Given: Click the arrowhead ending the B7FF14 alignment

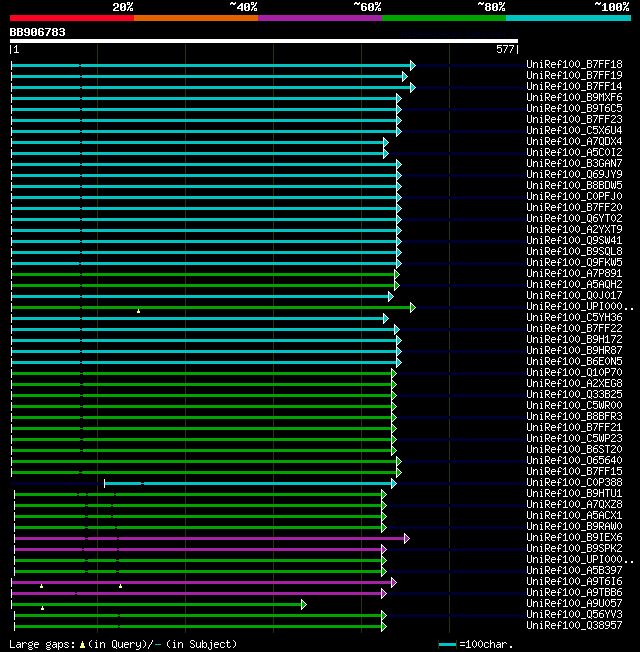Looking at the screenshot, I should (x=413, y=87).
